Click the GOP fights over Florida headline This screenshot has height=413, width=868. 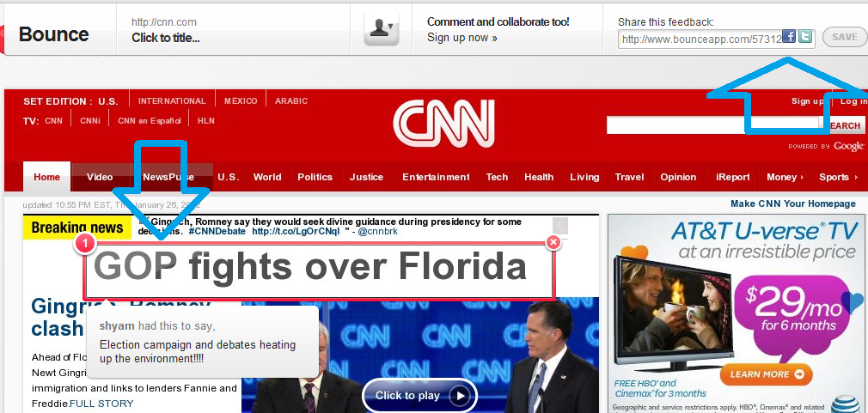point(310,267)
